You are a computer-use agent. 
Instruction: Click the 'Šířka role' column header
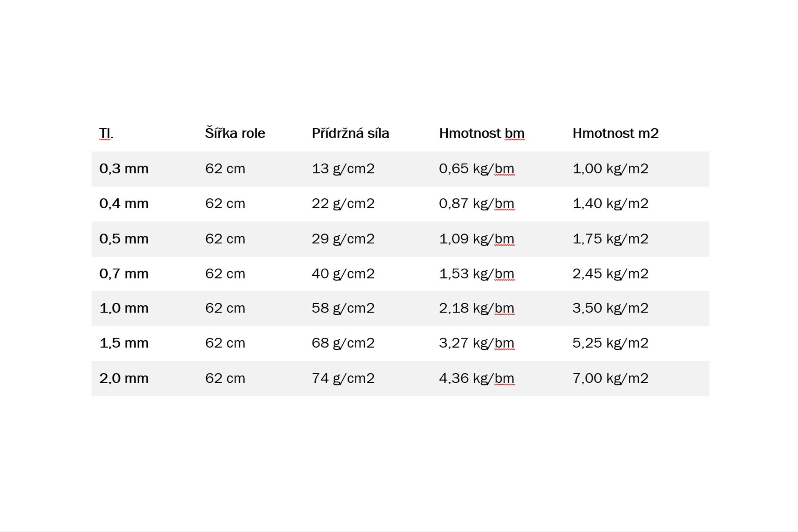(x=235, y=133)
